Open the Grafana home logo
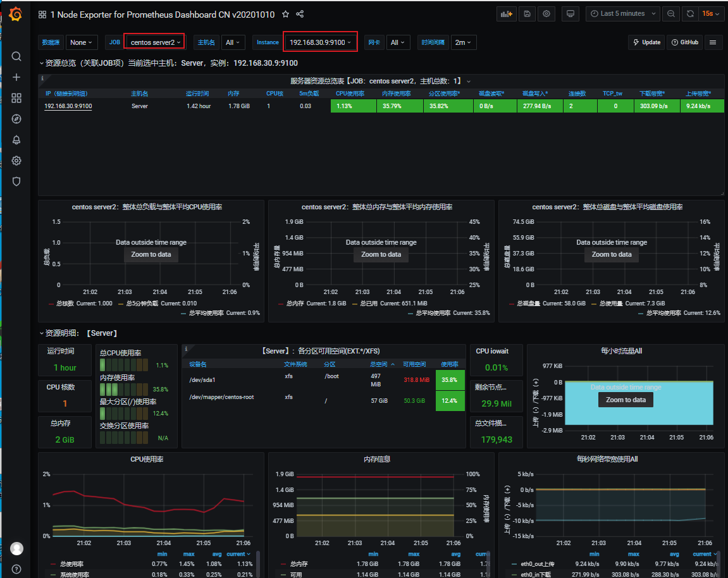728x578 pixels. 16,14
